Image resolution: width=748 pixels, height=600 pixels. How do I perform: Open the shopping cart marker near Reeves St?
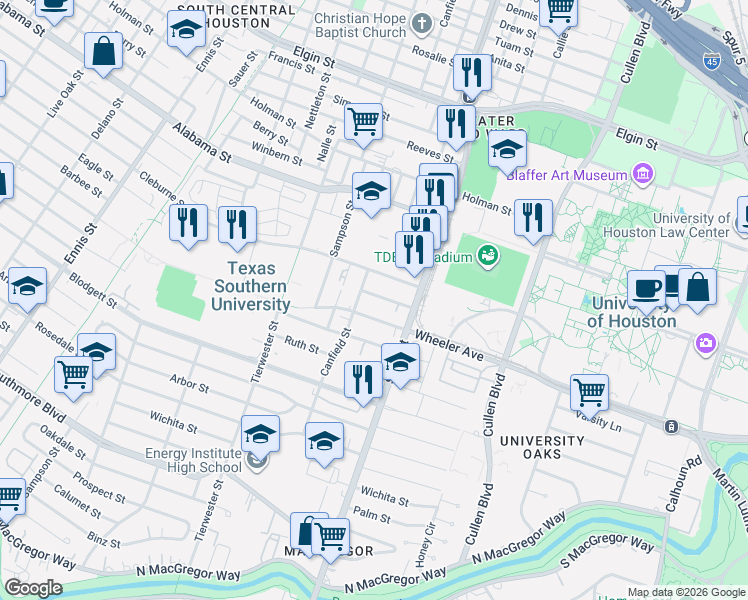pyautogui.click(x=364, y=125)
